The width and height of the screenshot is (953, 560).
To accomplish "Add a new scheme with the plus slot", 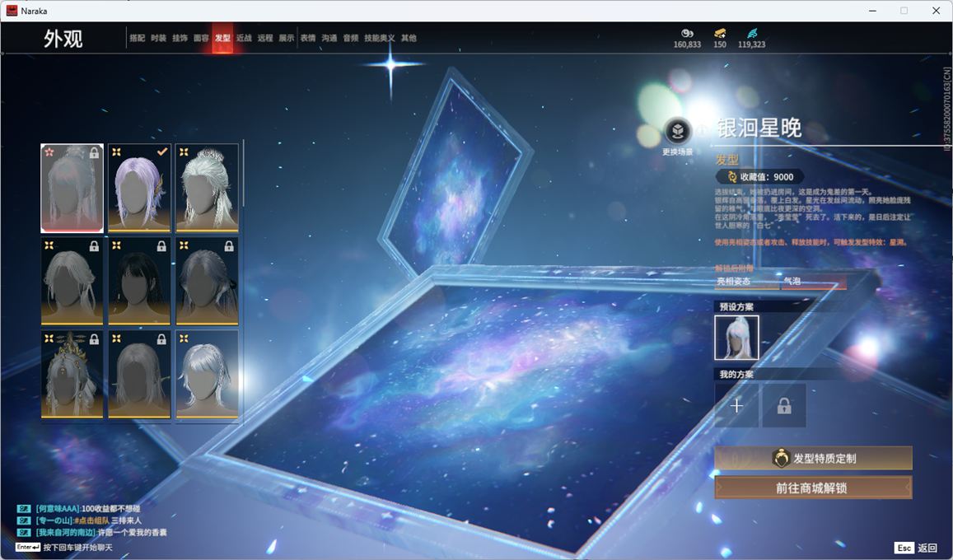I will [736, 405].
